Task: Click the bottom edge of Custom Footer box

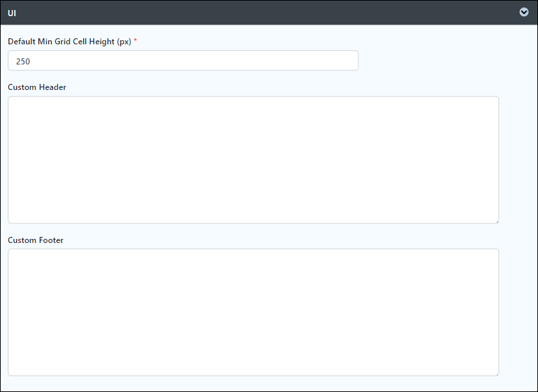Action: coord(253,375)
